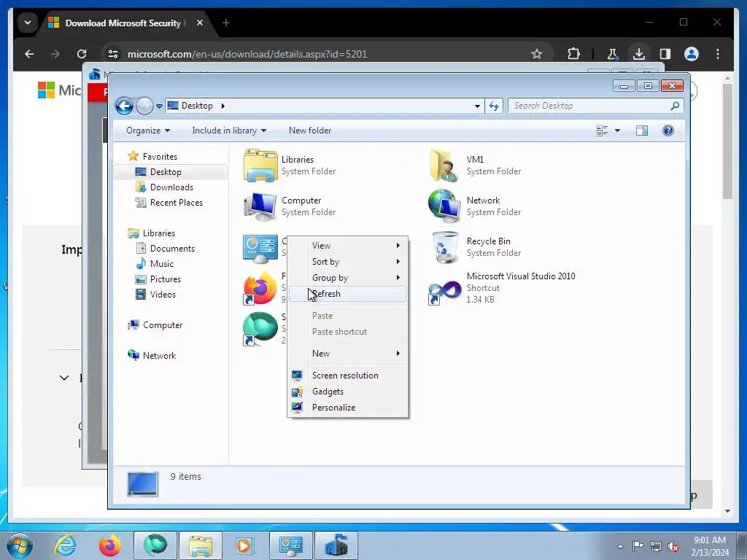Choose Gadgets in context menu
Screen dimensions: 747x560
[348, 392]
